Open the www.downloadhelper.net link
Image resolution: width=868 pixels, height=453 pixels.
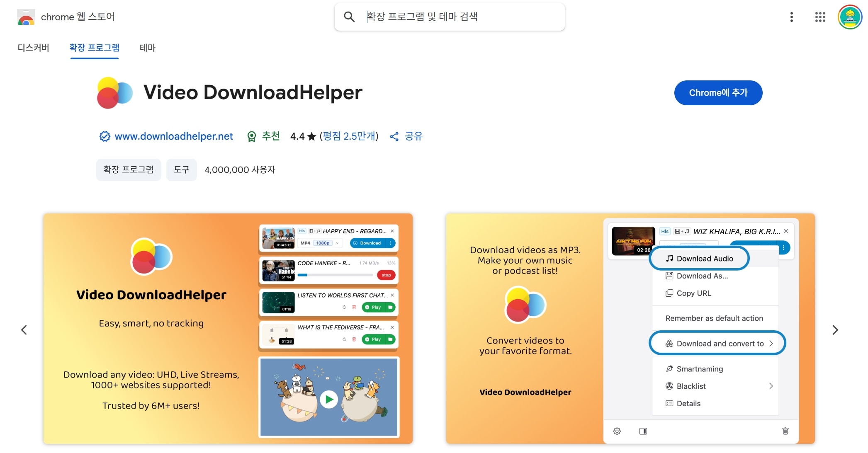point(174,136)
